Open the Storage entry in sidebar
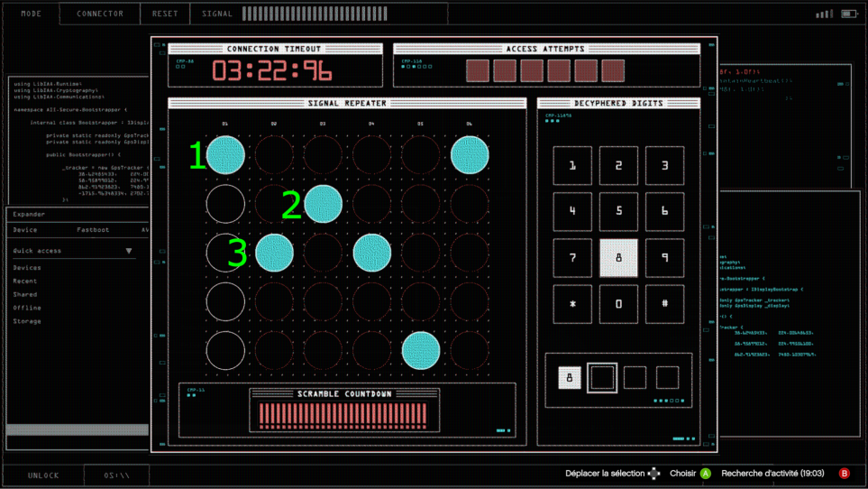 pyautogui.click(x=27, y=321)
